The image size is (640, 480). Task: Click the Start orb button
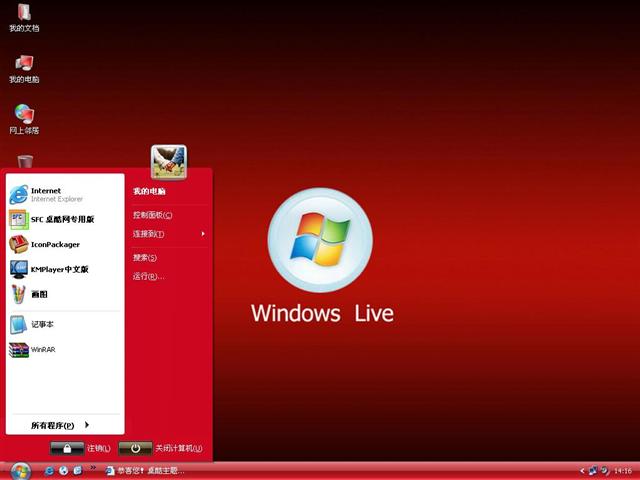(x=21, y=472)
